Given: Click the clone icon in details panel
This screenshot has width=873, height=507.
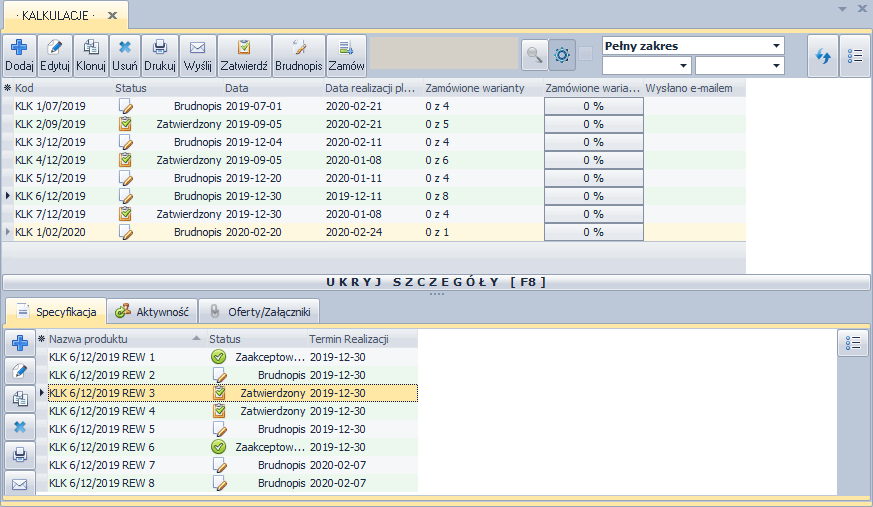Looking at the screenshot, I should (20, 398).
